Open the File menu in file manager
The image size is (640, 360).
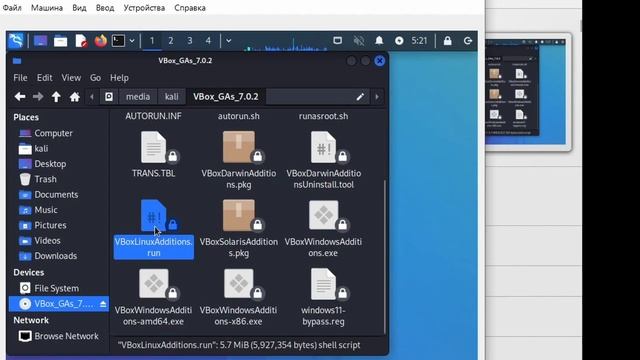20,78
